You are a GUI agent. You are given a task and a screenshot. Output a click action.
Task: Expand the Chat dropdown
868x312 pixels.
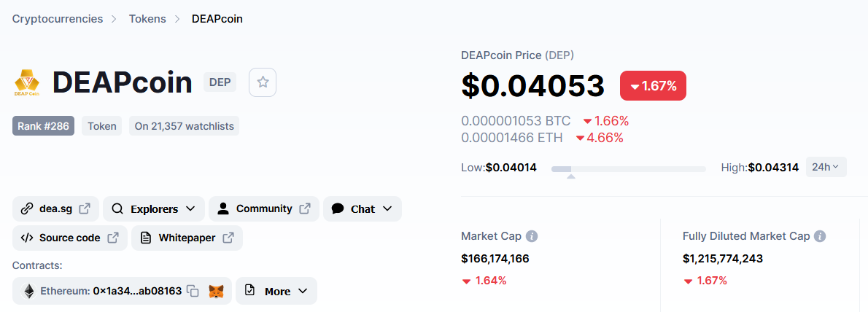362,208
